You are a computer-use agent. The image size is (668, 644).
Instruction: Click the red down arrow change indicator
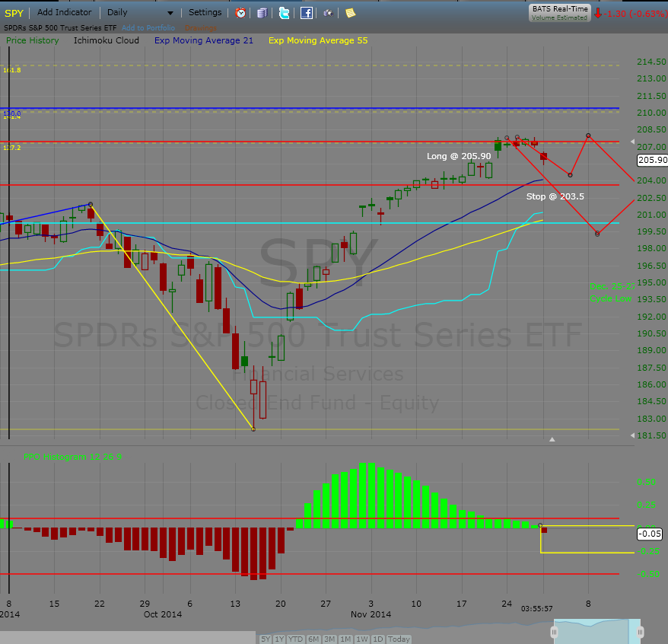click(x=598, y=13)
